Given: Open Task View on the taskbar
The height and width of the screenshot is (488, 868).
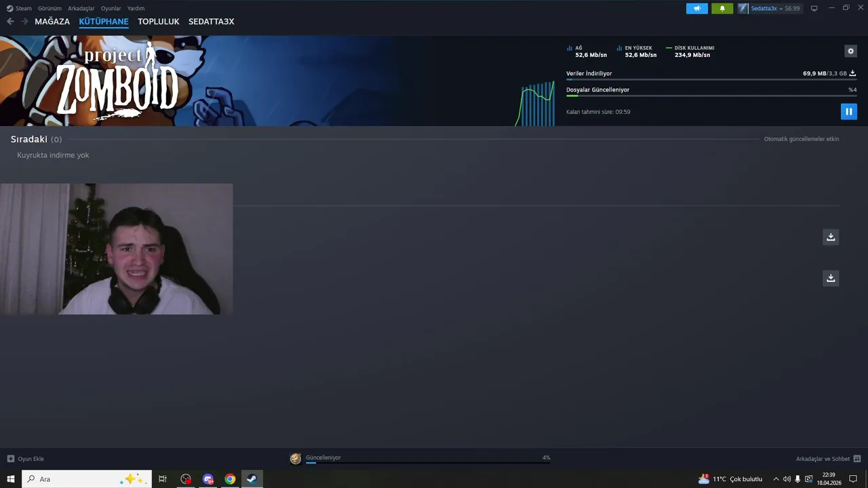Looking at the screenshot, I should [x=163, y=479].
